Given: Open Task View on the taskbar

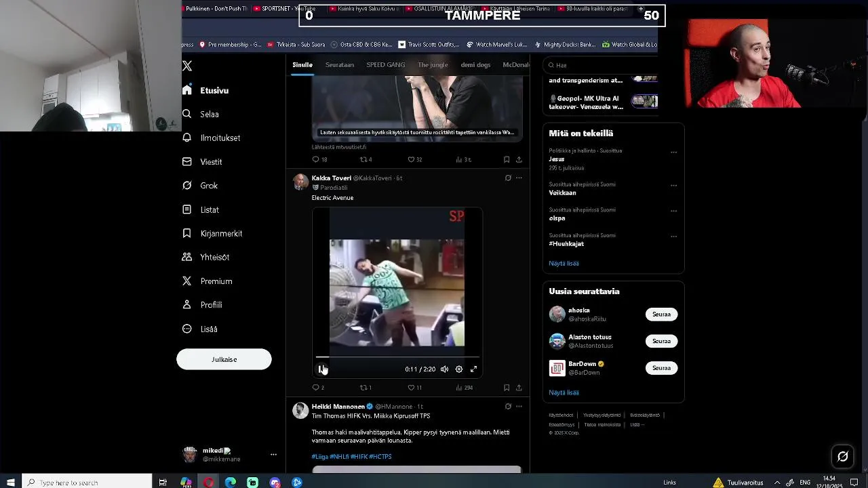Looking at the screenshot, I should click(163, 482).
